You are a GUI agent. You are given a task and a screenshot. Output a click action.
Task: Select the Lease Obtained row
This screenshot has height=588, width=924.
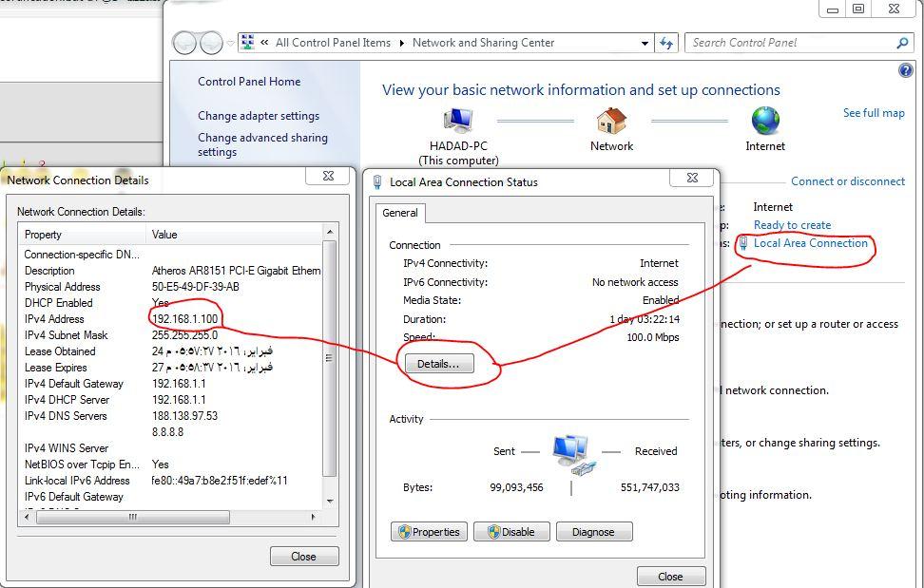click(x=170, y=351)
